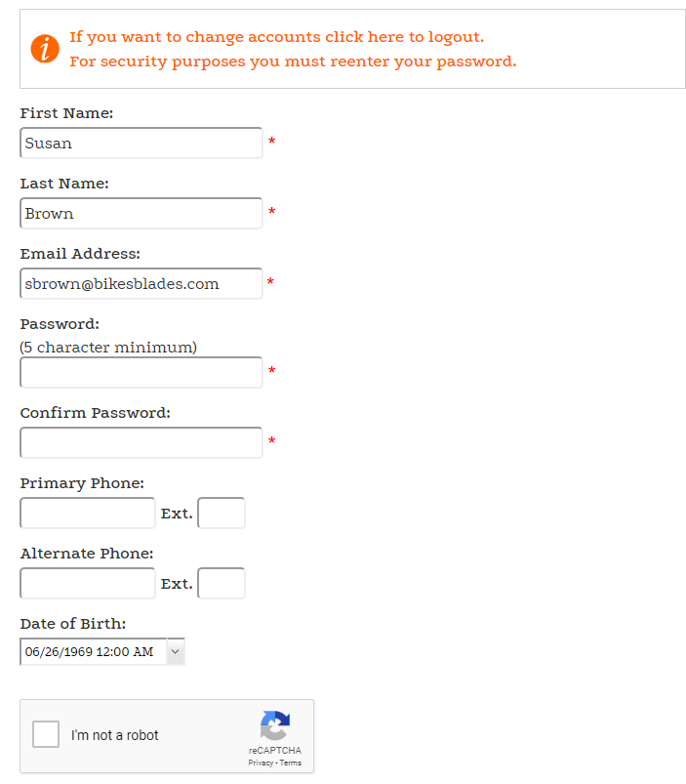686x784 pixels.
Task: Click the First Name label
Action: click(66, 113)
